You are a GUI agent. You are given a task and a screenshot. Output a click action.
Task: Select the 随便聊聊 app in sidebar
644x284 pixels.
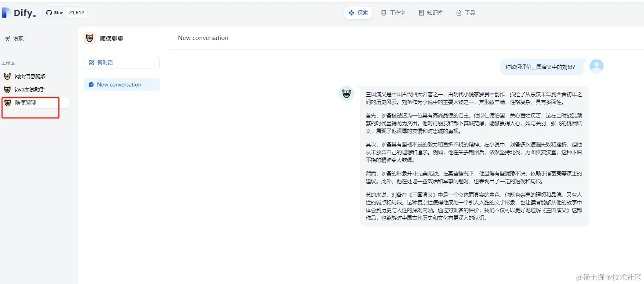35,103
